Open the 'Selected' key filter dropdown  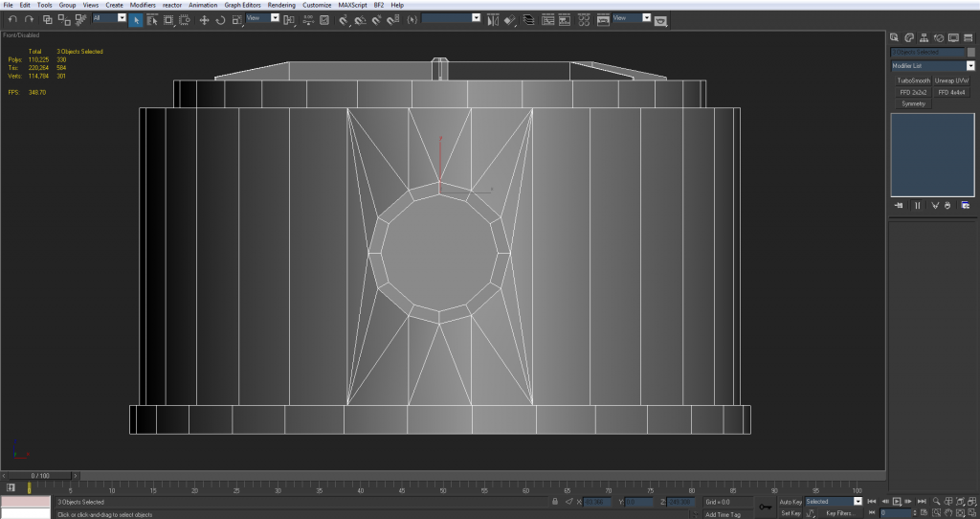click(857, 501)
